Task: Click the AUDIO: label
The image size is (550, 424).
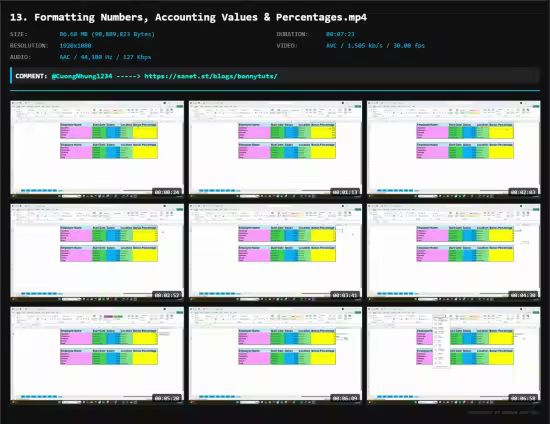Action: (x=20, y=57)
